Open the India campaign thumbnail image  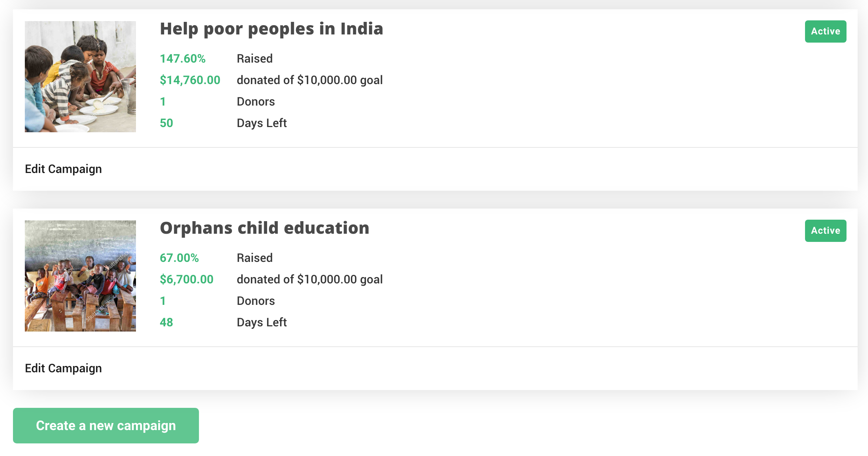80,77
